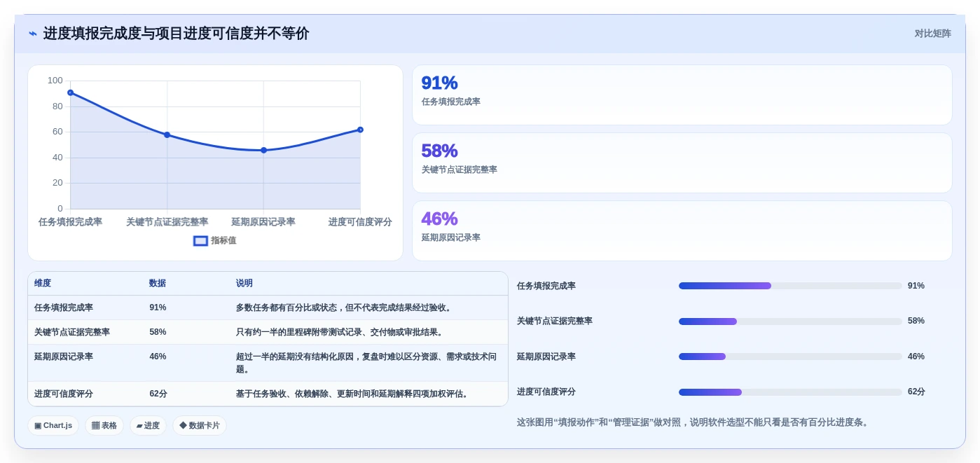Click the 进度可信度评分 progress bar
Screen dimensions: 980x463
(790, 392)
